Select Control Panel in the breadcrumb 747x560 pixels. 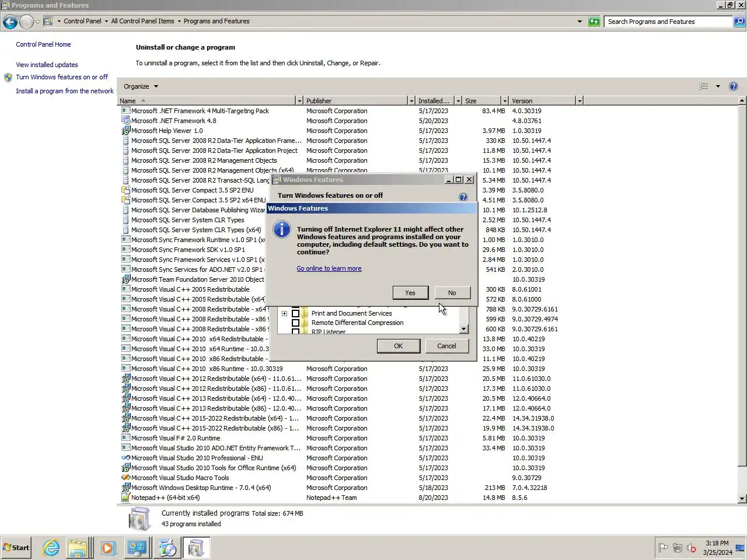pyautogui.click(x=82, y=21)
